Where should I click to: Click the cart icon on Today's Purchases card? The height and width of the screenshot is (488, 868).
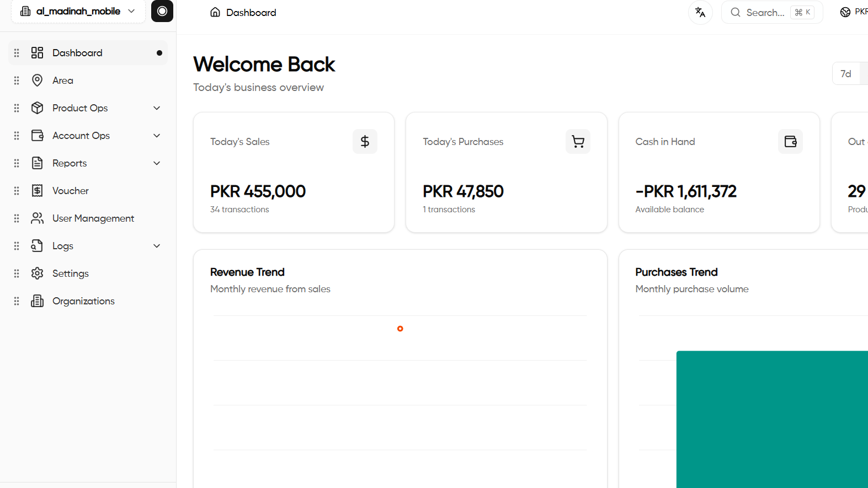pyautogui.click(x=578, y=142)
